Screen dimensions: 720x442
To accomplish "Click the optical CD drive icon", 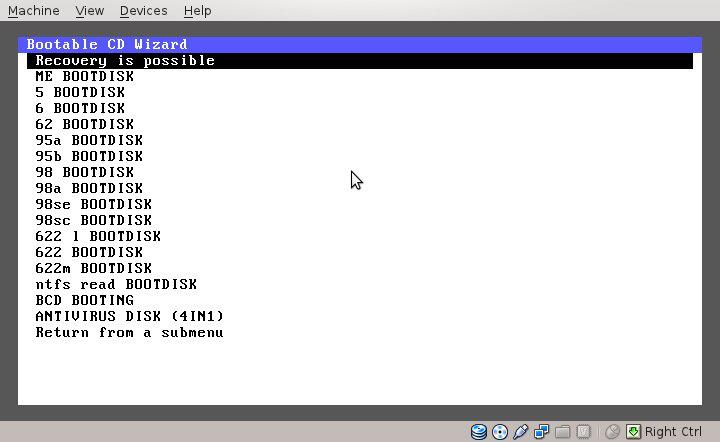I will tap(499, 432).
